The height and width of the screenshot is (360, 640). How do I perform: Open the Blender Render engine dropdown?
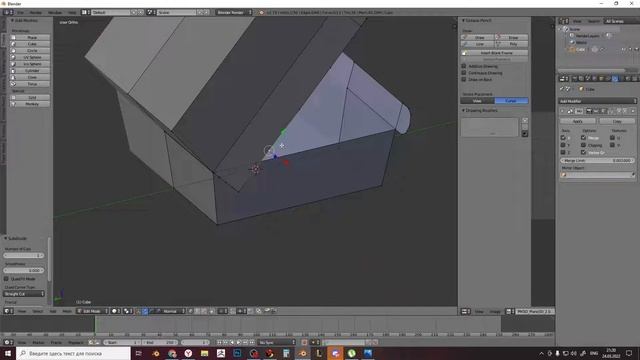click(x=233, y=12)
